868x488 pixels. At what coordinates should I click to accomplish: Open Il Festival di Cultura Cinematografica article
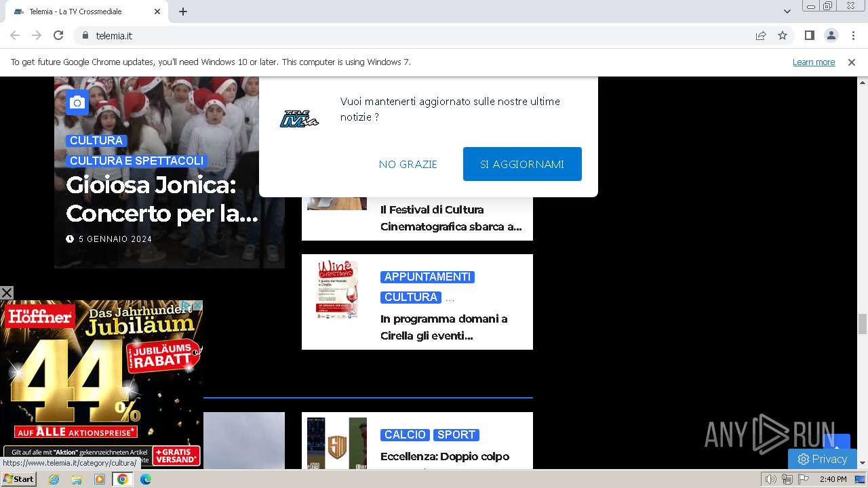pos(451,218)
